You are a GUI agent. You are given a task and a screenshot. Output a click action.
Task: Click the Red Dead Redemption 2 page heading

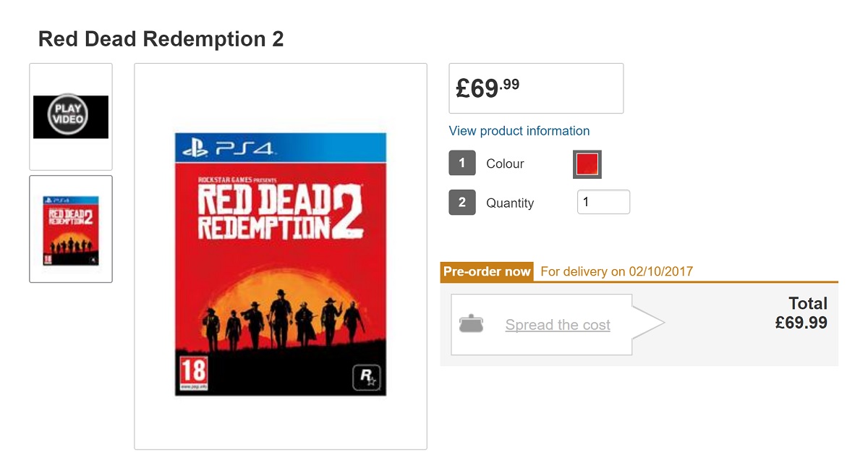coord(161,39)
